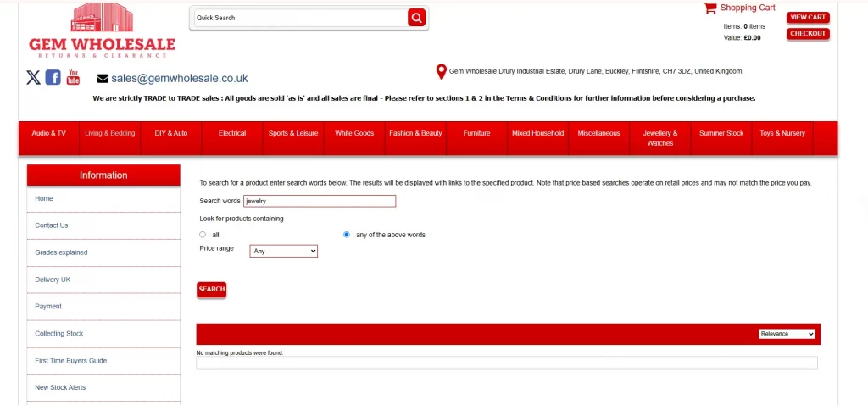868x405 pixels.
Task: Open the Mixed Household category
Action: (x=537, y=133)
